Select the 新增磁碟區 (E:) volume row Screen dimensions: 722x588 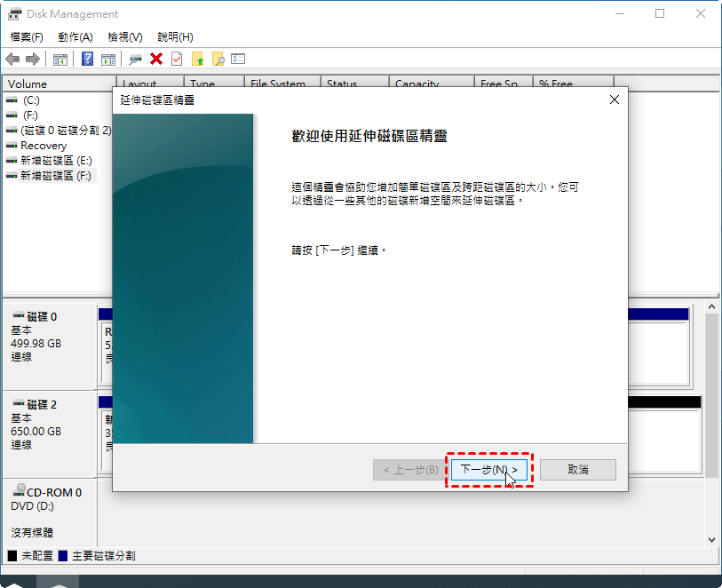[49, 161]
